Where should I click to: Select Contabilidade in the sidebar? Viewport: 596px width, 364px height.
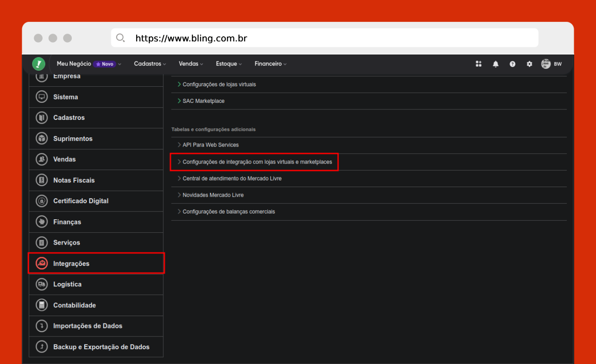tap(96, 305)
